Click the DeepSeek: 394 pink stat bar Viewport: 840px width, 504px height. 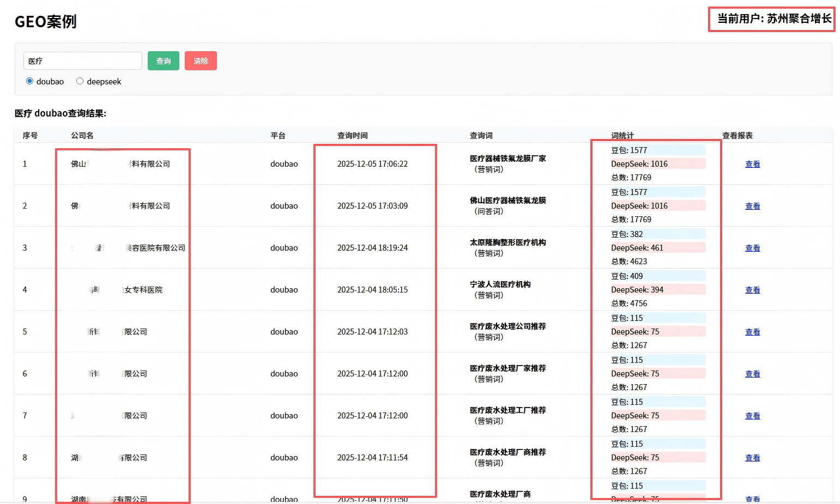click(x=657, y=290)
